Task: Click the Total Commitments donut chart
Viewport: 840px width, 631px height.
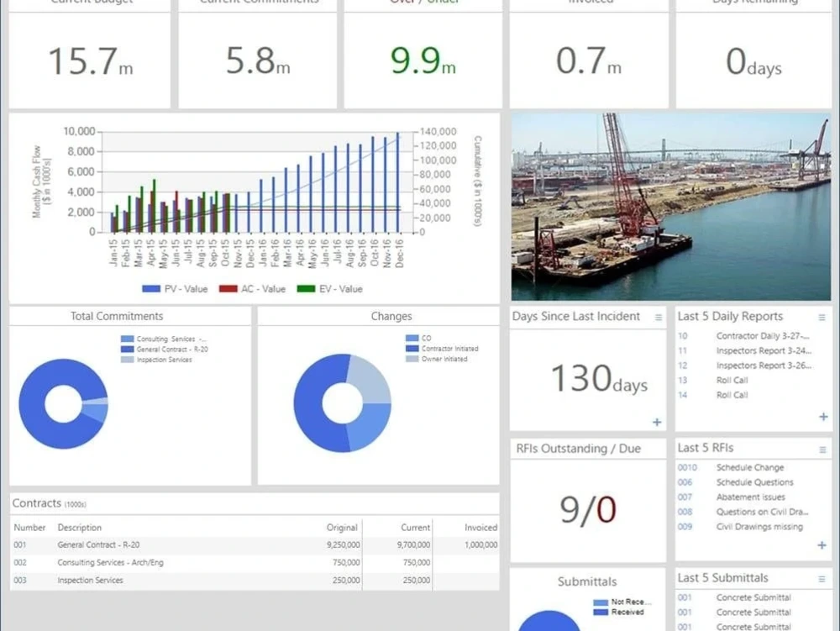Action: [x=63, y=404]
